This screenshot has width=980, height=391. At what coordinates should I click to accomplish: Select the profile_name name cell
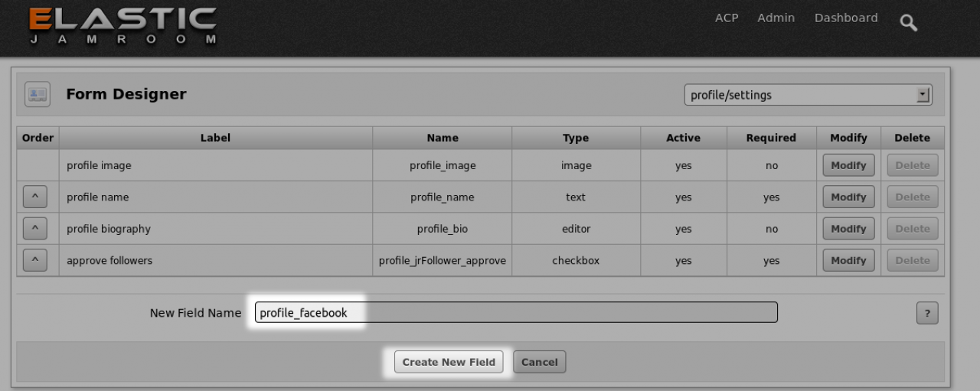443,197
